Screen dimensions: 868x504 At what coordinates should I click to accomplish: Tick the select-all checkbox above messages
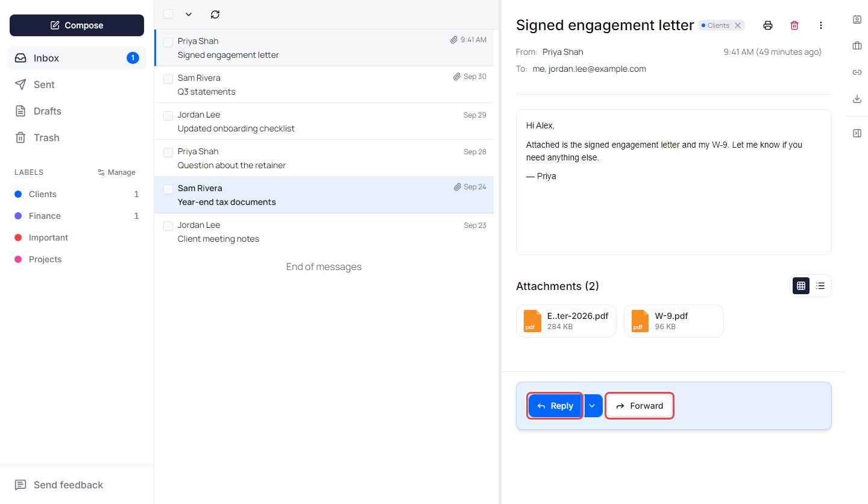click(x=168, y=14)
